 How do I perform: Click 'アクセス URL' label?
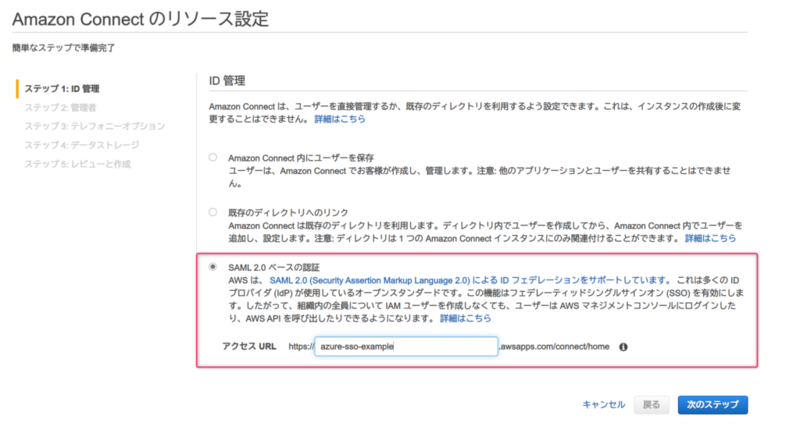pyautogui.click(x=249, y=346)
